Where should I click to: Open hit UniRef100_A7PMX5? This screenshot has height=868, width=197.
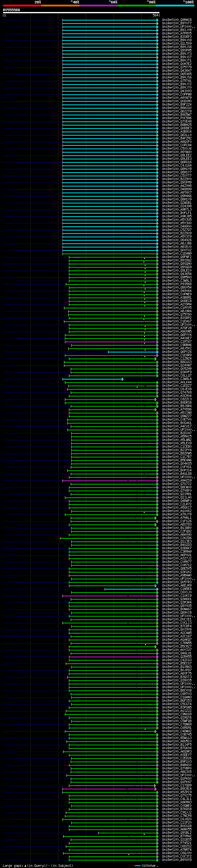176,33
